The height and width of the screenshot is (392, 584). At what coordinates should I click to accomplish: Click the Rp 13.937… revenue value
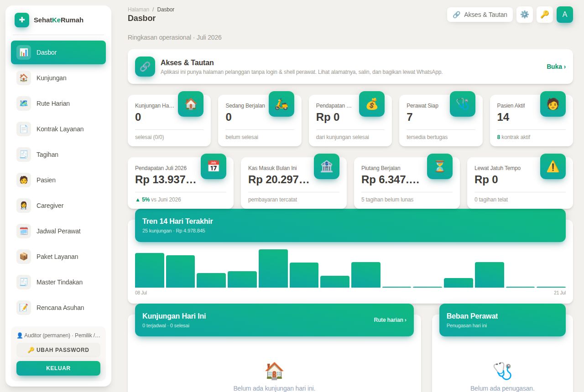(166, 180)
